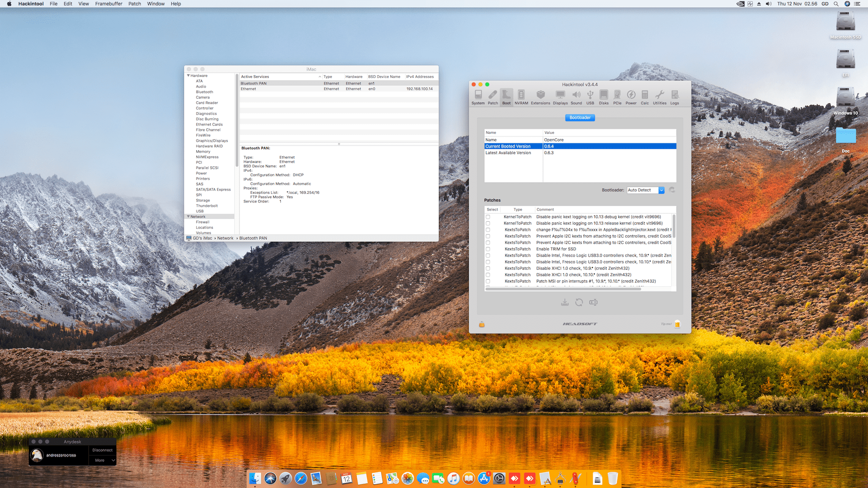Open the Displays toolbar icon
The image size is (868, 488).
[560, 97]
